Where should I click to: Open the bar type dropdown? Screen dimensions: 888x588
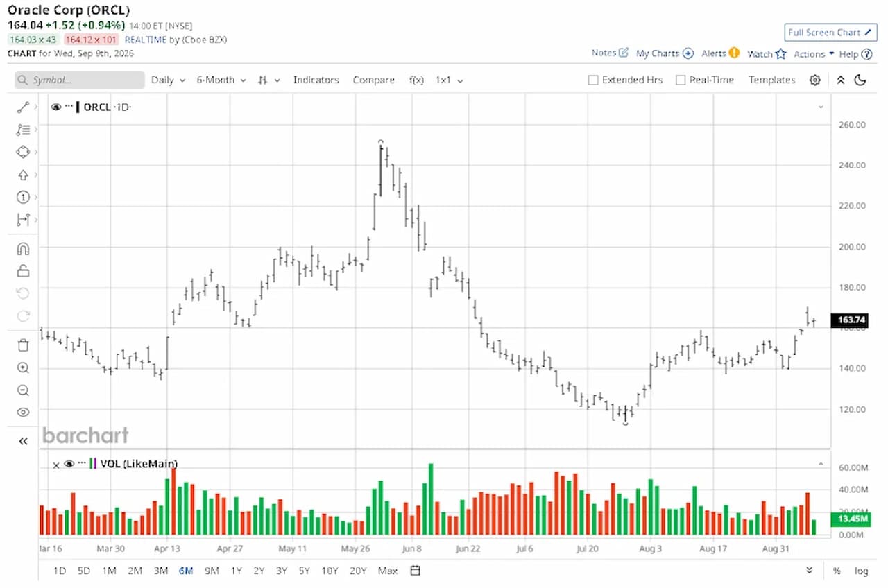[268, 80]
